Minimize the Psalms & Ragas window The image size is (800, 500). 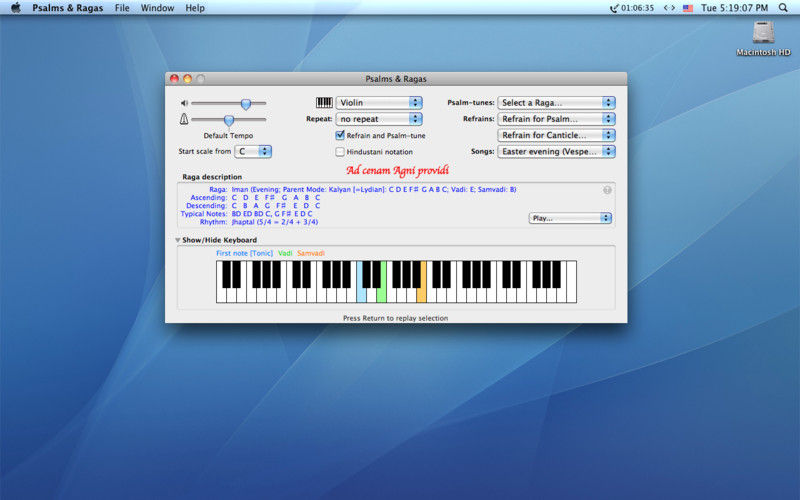pyautogui.click(x=187, y=79)
